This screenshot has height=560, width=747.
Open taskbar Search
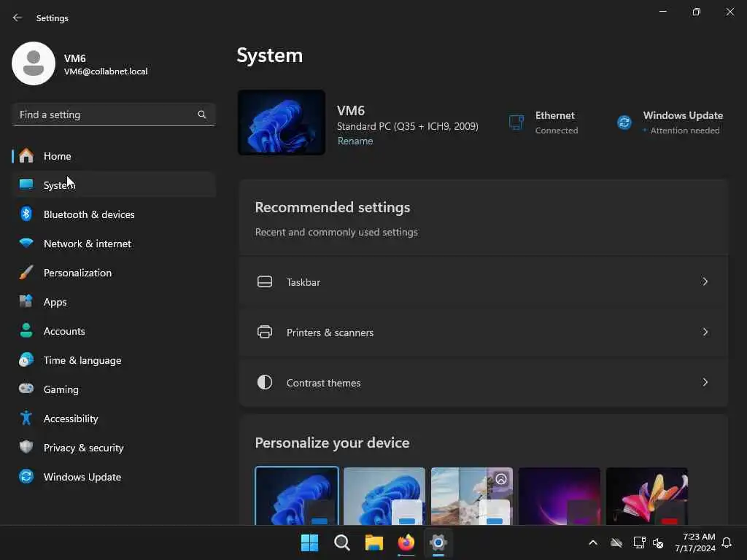342,542
